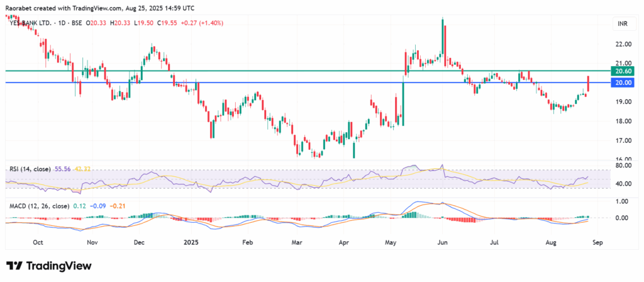Image resolution: width=644 pixels, height=282 pixels.
Task: Select the green horizontal line at 20.60
Action: pos(308,70)
